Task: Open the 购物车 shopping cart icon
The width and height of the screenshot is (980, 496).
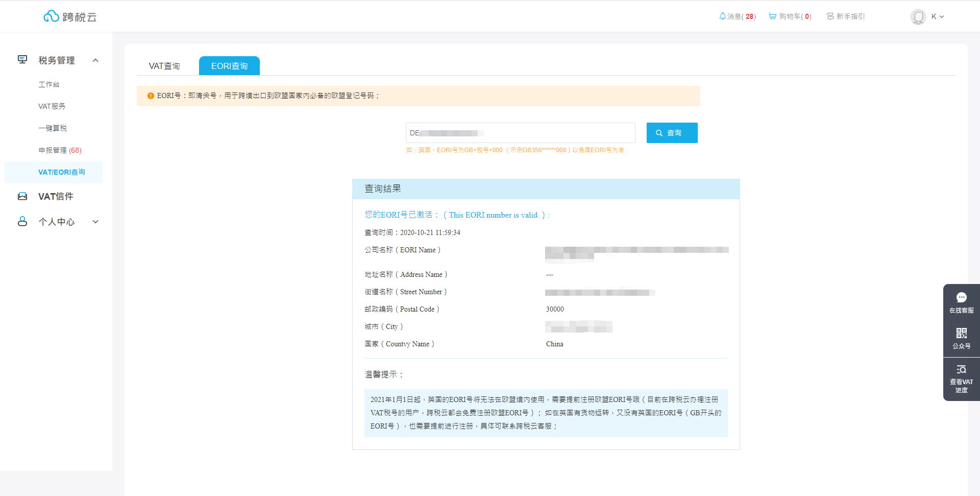Action: [773, 16]
